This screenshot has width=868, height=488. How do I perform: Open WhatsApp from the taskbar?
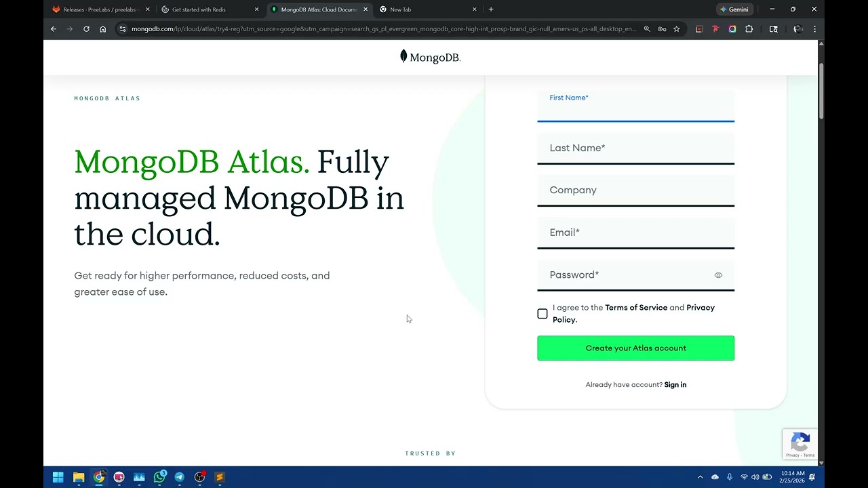[159, 477]
